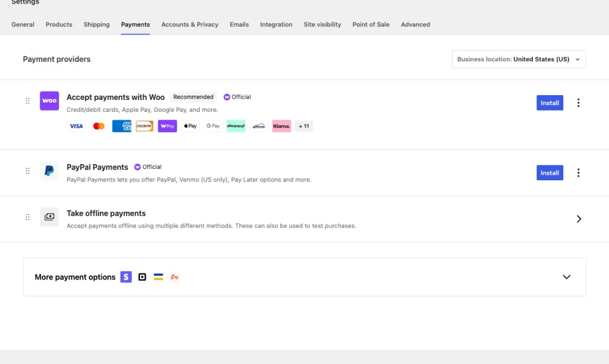
Task: Click the Visa card icon
Action: (76, 126)
